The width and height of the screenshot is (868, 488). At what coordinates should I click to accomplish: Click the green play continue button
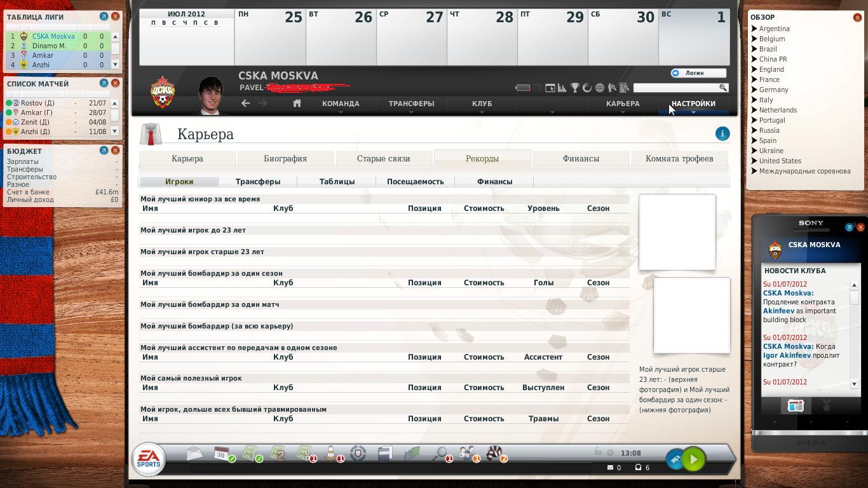(694, 459)
